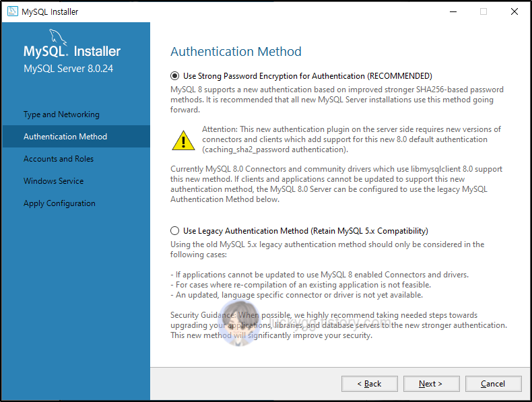Close the MySQL Installer window
Screen dimensions: 532x402
[x=514, y=11]
